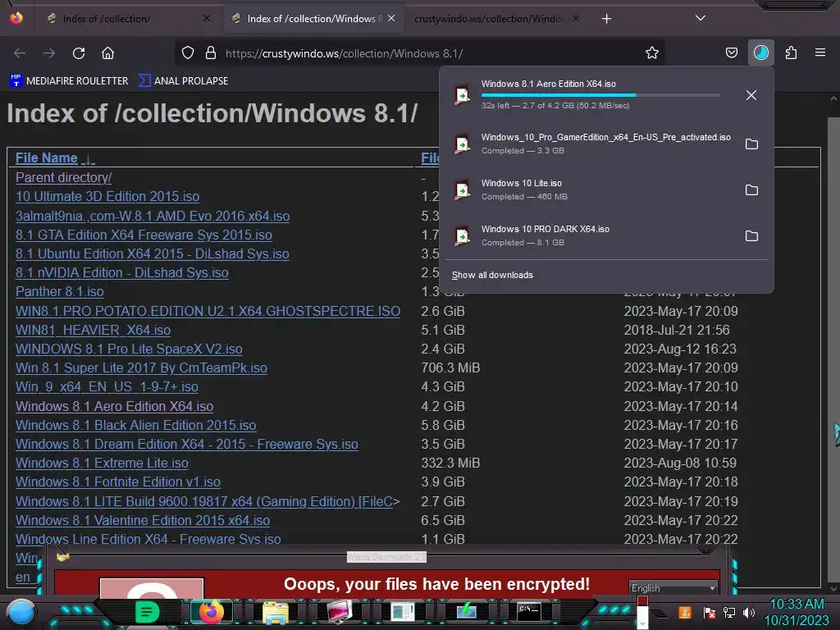Viewport: 840px width, 630px height.
Task: Download Windows 8.1 Dream Edition X64 iso
Action: pos(187,444)
